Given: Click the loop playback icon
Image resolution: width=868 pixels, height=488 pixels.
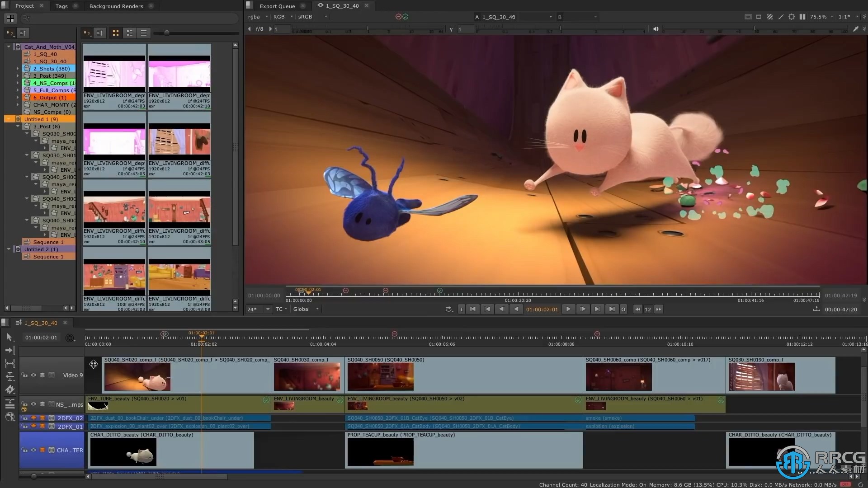Looking at the screenshot, I should pyautogui.click(x=449, y=309).
